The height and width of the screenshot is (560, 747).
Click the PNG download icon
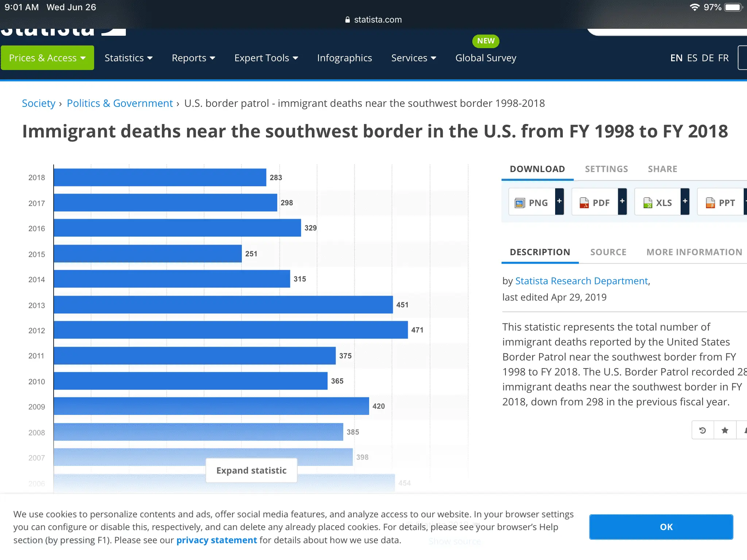(520, 203)
